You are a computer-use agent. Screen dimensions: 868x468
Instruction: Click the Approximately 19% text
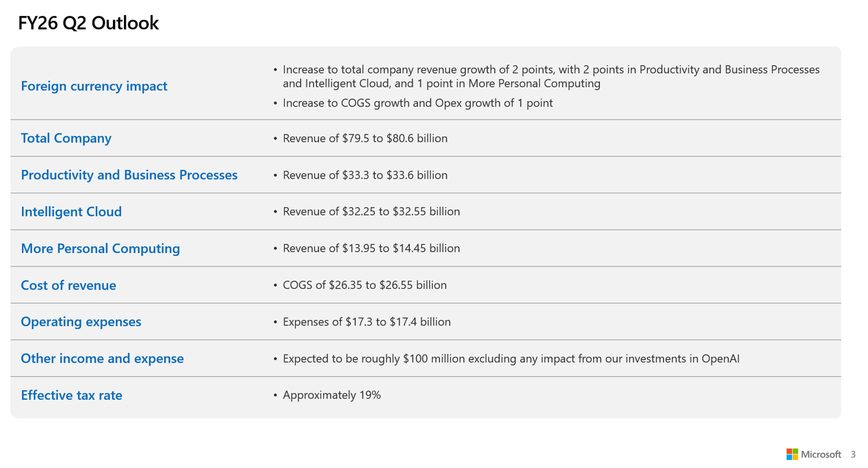(332, 395)
